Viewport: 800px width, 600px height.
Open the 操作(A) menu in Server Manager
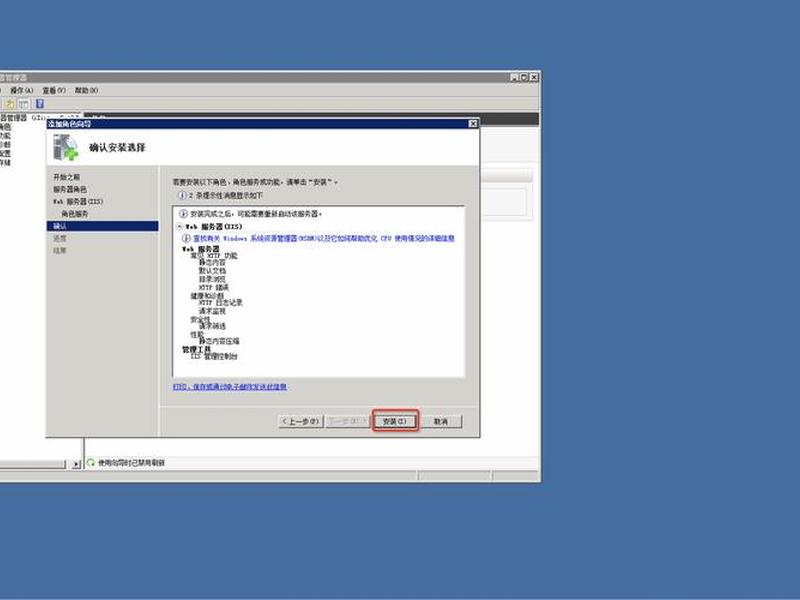tap(21, 90)
